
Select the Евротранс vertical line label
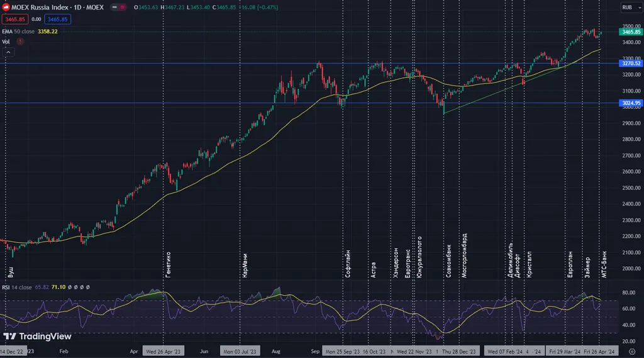pos(408,263)
